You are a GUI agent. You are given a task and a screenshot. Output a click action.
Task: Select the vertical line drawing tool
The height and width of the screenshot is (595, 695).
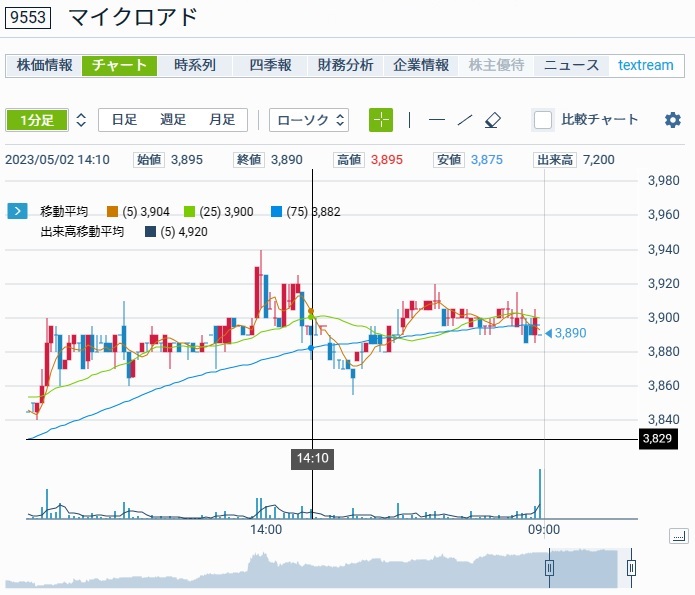409,120
